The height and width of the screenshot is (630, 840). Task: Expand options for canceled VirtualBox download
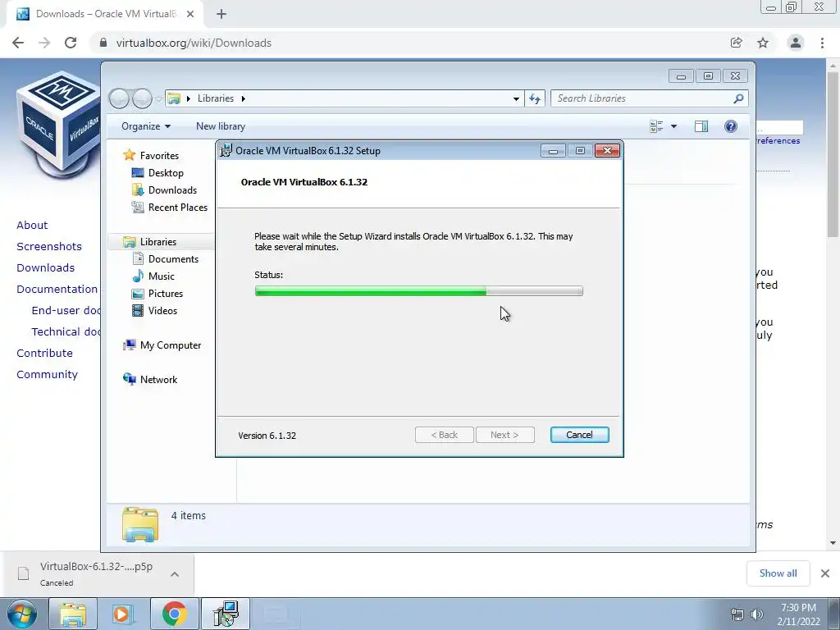[x=175, y=573]
